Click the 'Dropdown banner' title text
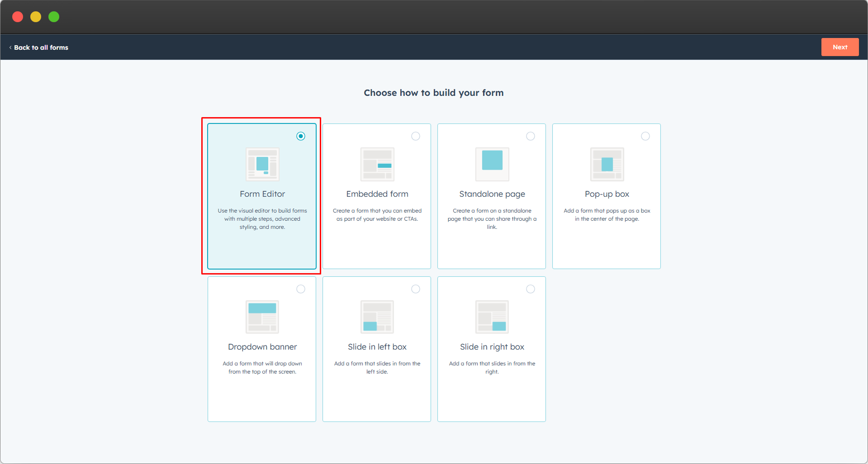Screen dimensions: 868x464 (262, 347)
